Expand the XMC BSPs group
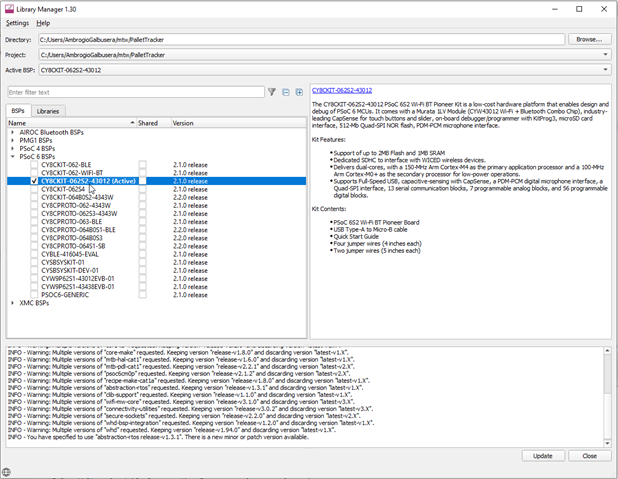Screen dimensions: 618x479 pyautogui.click(x=13, y=303)
